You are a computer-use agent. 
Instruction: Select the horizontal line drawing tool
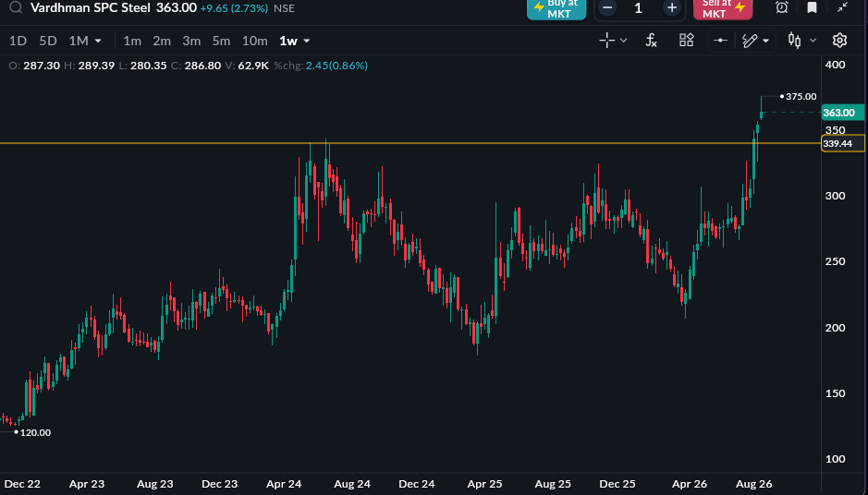pos(721,41)
